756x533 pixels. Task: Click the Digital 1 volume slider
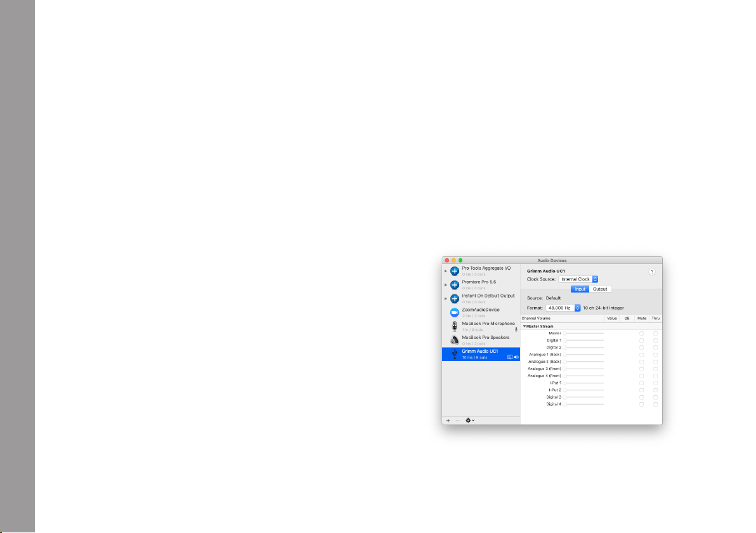pos(583,341)
